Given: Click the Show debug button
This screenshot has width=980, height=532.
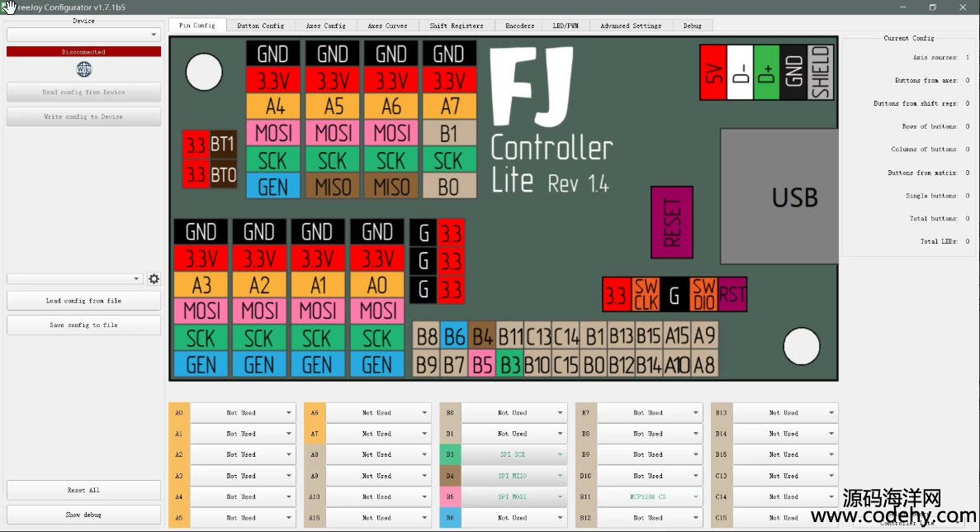Looking at the screenshot, I should point(83,515).
